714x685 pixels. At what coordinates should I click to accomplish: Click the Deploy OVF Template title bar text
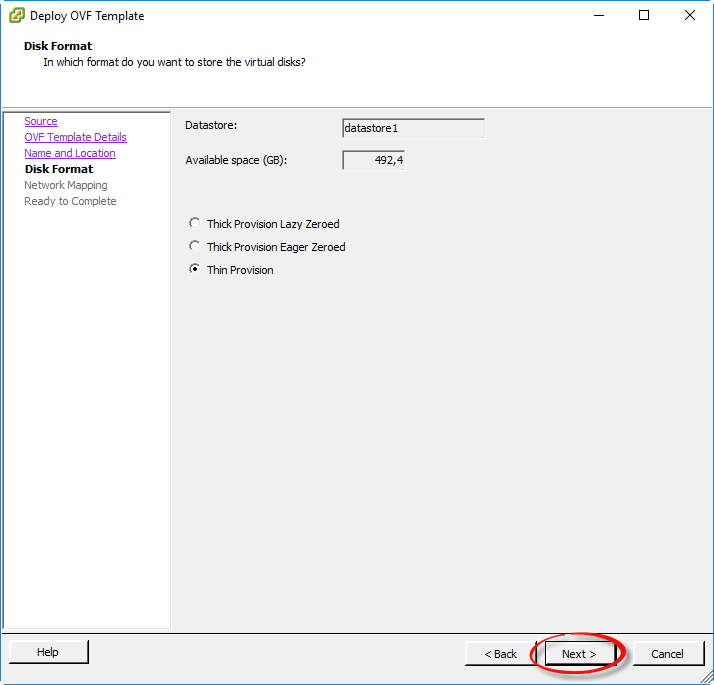[x=87, y=16]
